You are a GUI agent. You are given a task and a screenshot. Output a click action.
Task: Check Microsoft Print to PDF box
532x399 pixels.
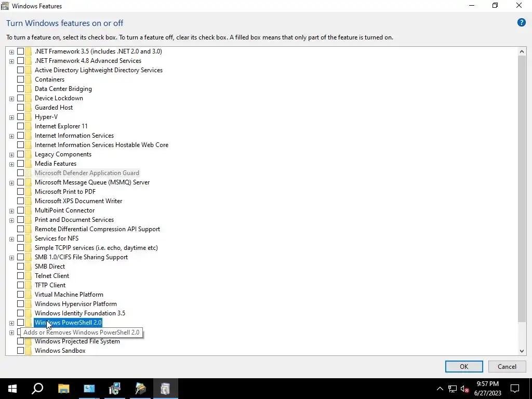pyautogui.click(x=20, y=192)
